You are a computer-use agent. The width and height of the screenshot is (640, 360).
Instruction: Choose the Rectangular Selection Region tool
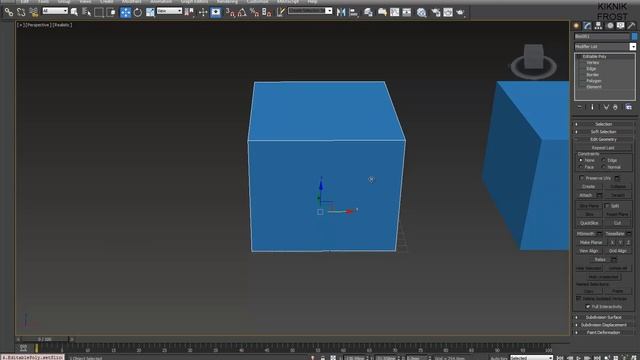[x=99, y=12]
